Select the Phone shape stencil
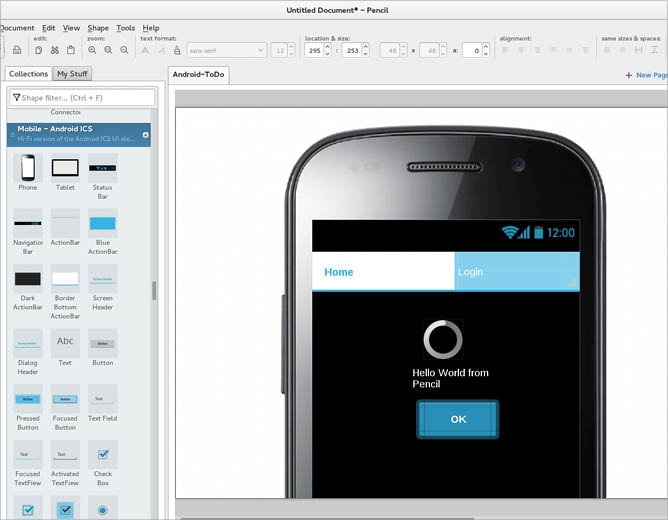The height and width of the screenshot is (520, 668). coord(28,168)
